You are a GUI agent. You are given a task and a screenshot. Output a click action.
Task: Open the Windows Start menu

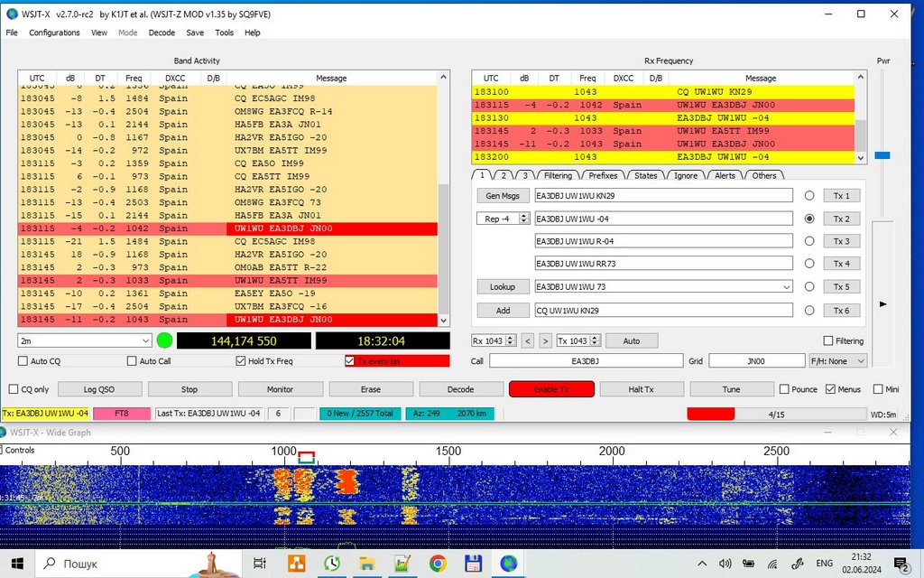coord(17,564)
